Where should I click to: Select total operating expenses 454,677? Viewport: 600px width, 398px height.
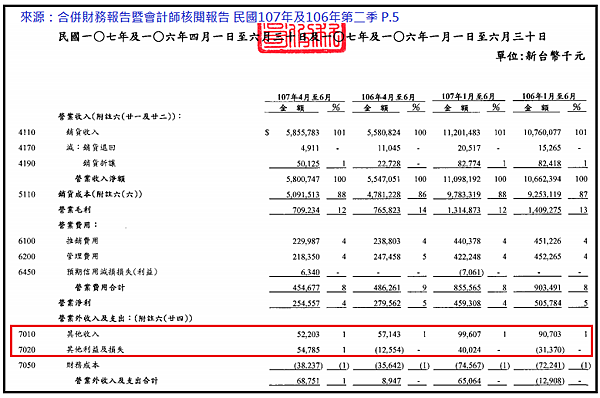tap(306, 288)
